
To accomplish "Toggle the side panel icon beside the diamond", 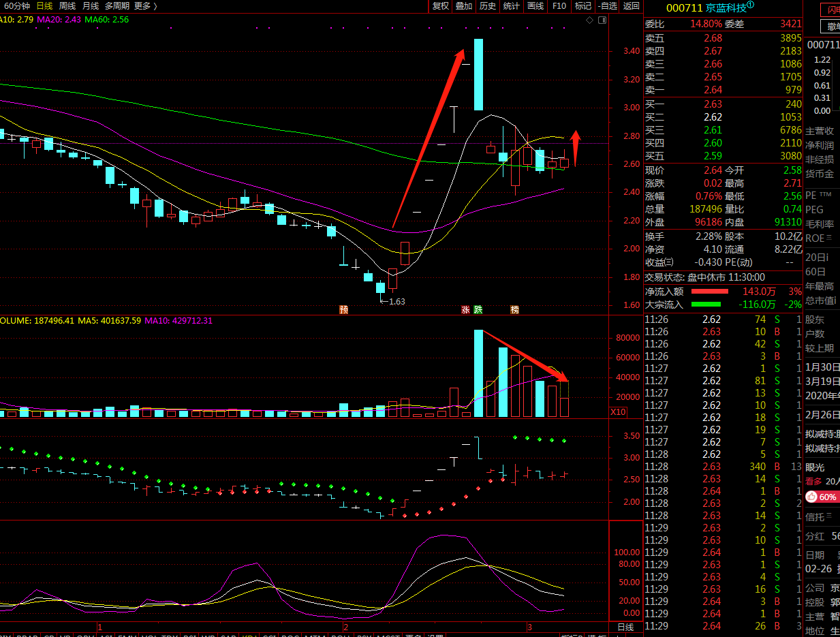I will (x=602, y=20).
